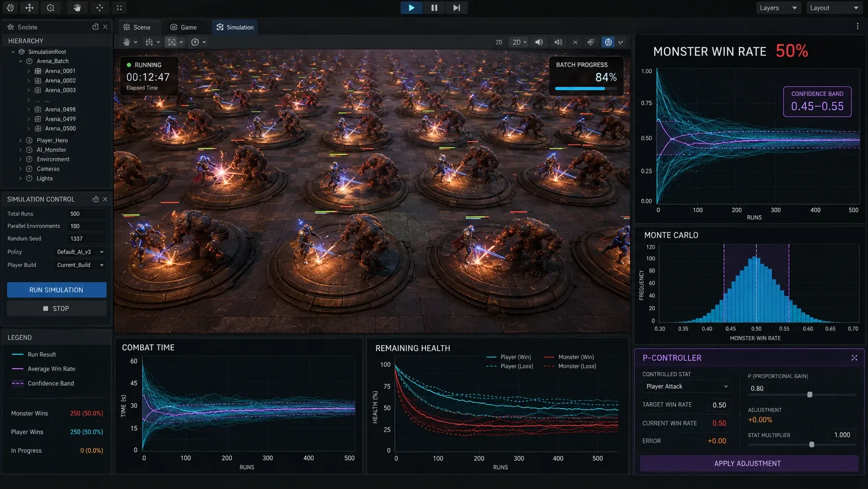Screen dimensions: 868x489
Task: Open the Policy dropdown Default_AI_v3
Action: pyautogui.click(x=80, y=252)
